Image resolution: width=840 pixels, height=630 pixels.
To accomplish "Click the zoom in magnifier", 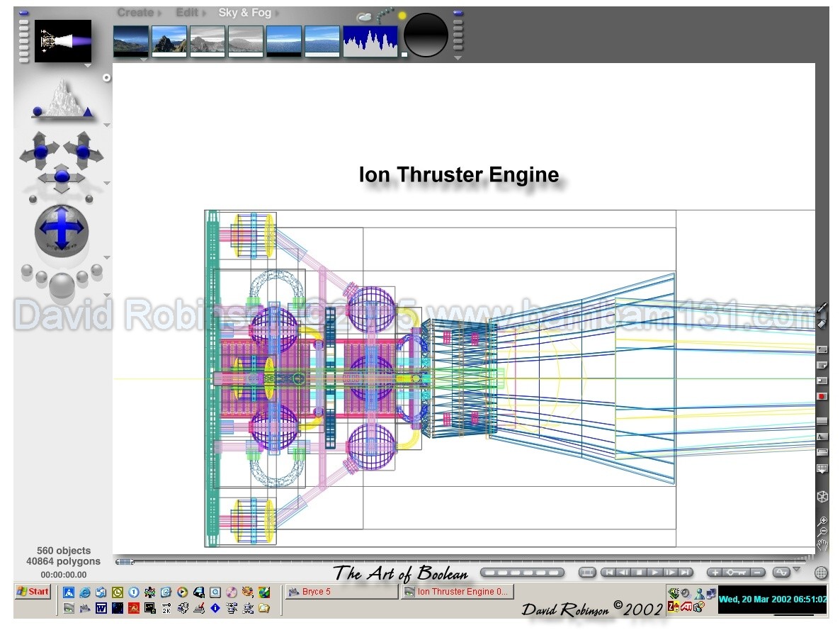I will [823, 521].
